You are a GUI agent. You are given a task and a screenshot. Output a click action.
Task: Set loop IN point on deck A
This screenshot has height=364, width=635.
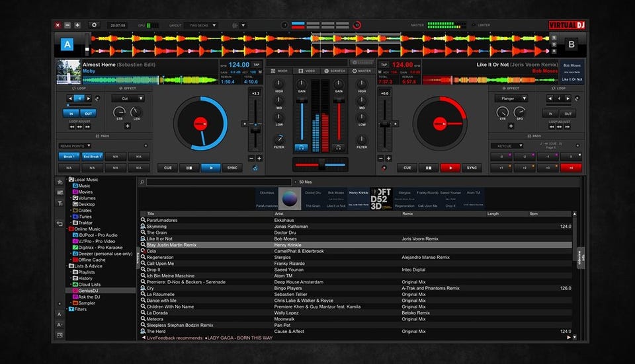point(71,114)
